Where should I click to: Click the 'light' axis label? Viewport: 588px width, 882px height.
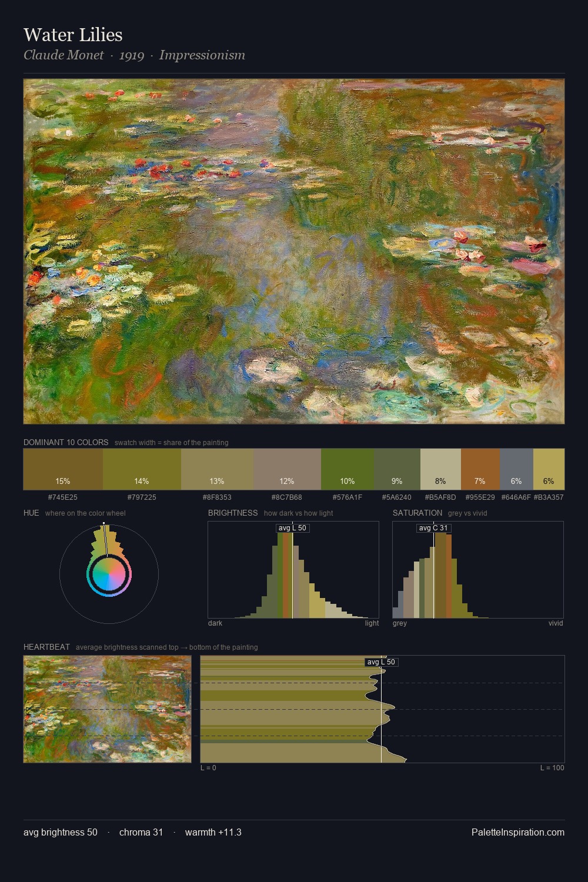[x=372, y=623]
